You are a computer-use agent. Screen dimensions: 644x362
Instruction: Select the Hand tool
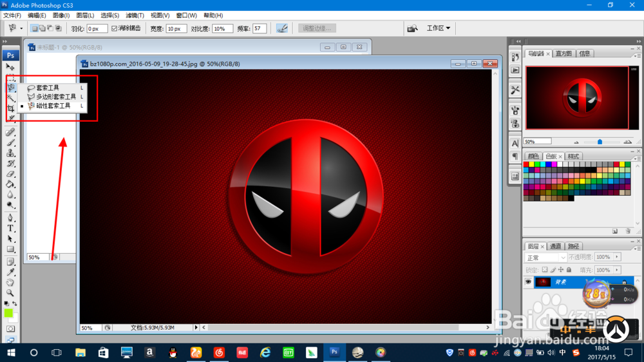pyautogui.click(x=11, y=282)
